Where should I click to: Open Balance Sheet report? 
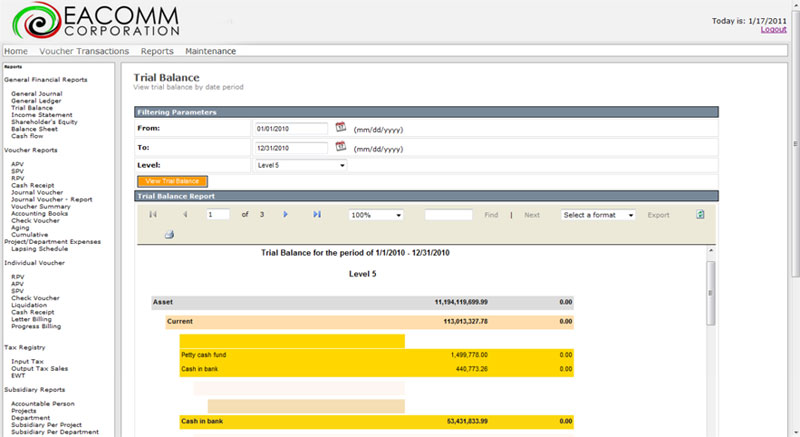[x=34, y=129]
